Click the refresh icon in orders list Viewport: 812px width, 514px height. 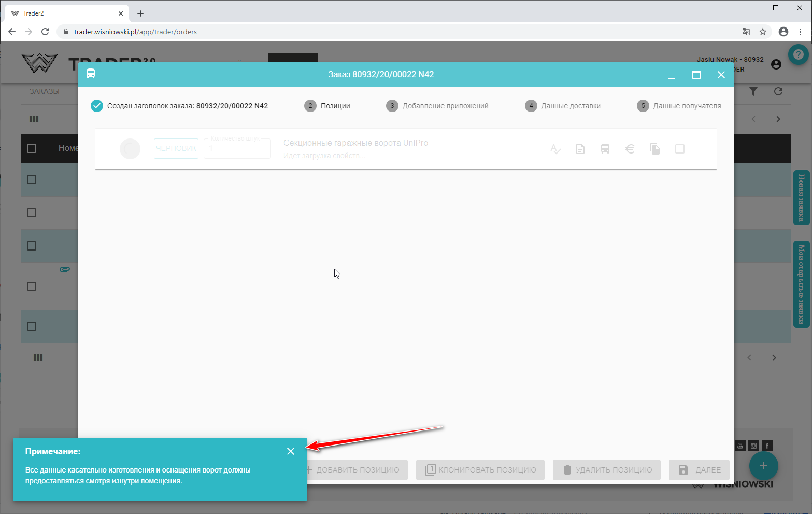(778, 91)
